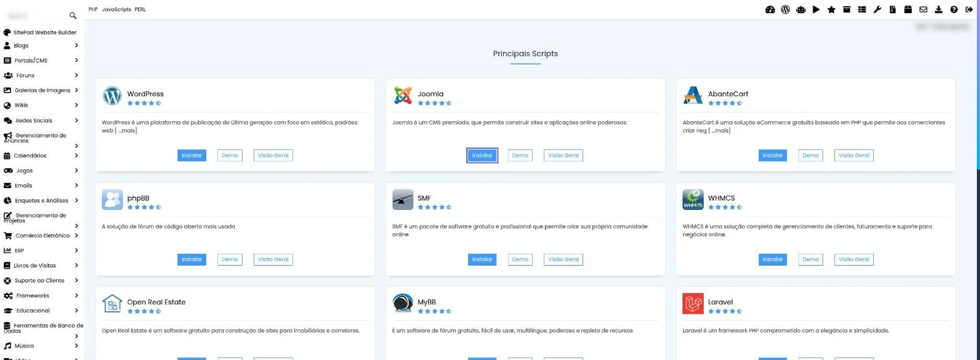Click Instalar button for WordPress
Screen dimensions: 980x360
pyautogui.click(x=192, y=156)
